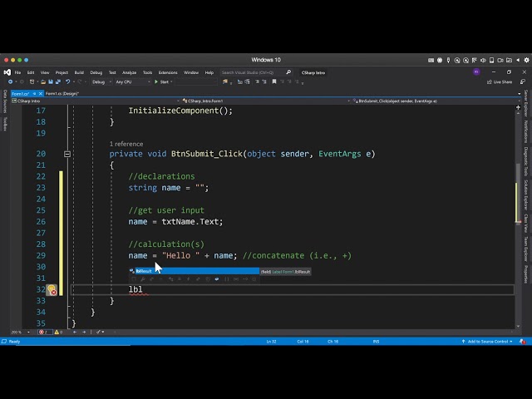Image resolution: width=532 pixels, height=399 pixels.
Task: Open the Extensions menu
Action: click(168, 72)
